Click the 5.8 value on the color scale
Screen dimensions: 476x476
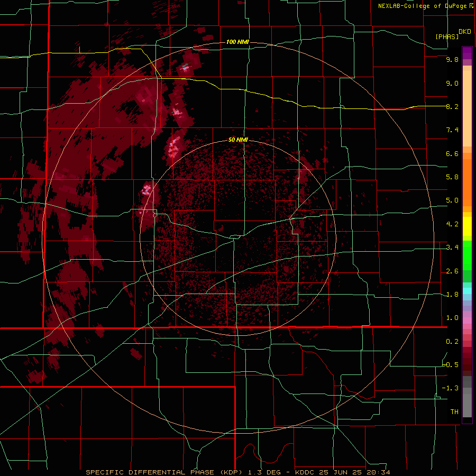tap(452, 177)
